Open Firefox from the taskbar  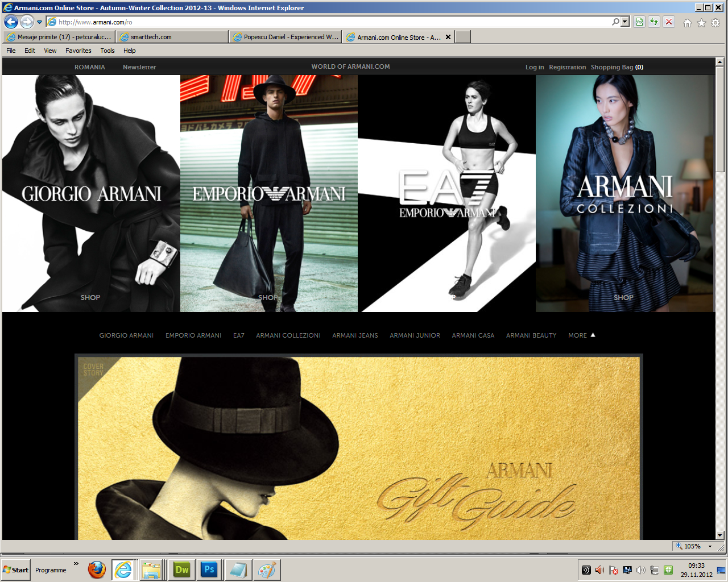[97, 569]
